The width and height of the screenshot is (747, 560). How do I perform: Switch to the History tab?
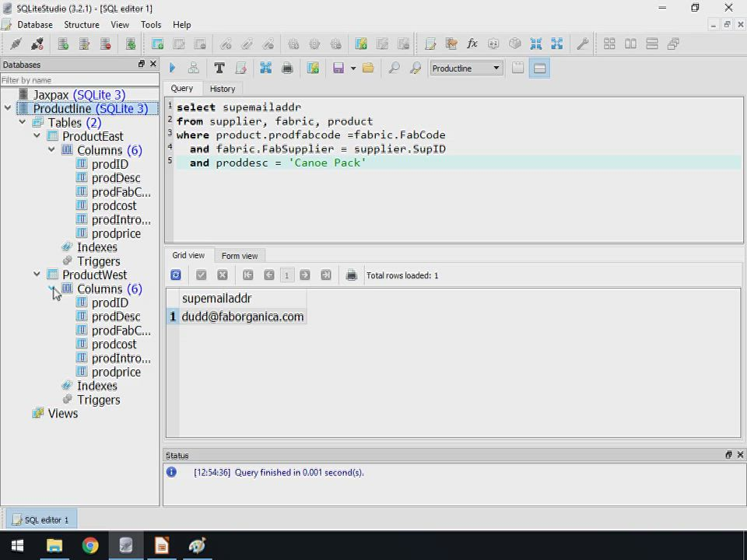pos(222,89)
